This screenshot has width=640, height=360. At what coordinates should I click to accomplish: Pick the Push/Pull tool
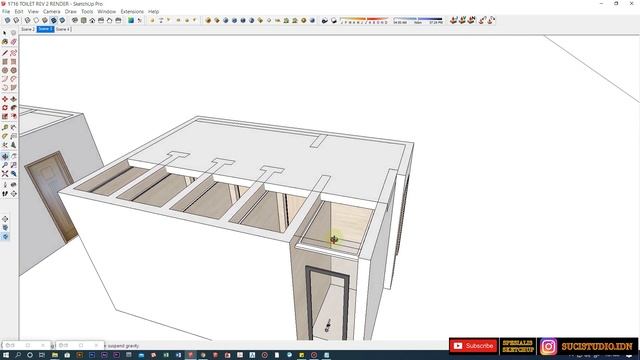point(13,99)
